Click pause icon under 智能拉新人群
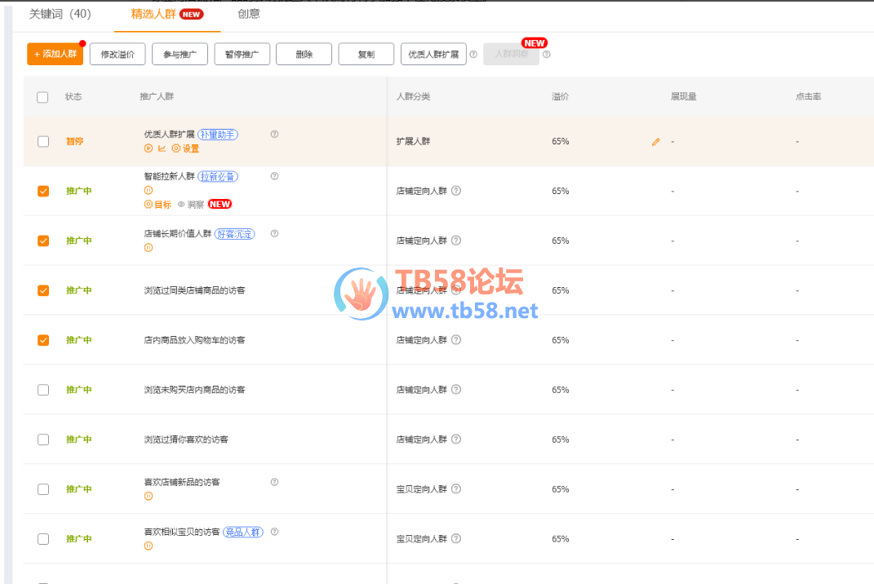The width and height of the screenshot is (874, 588). click(149, 190)
